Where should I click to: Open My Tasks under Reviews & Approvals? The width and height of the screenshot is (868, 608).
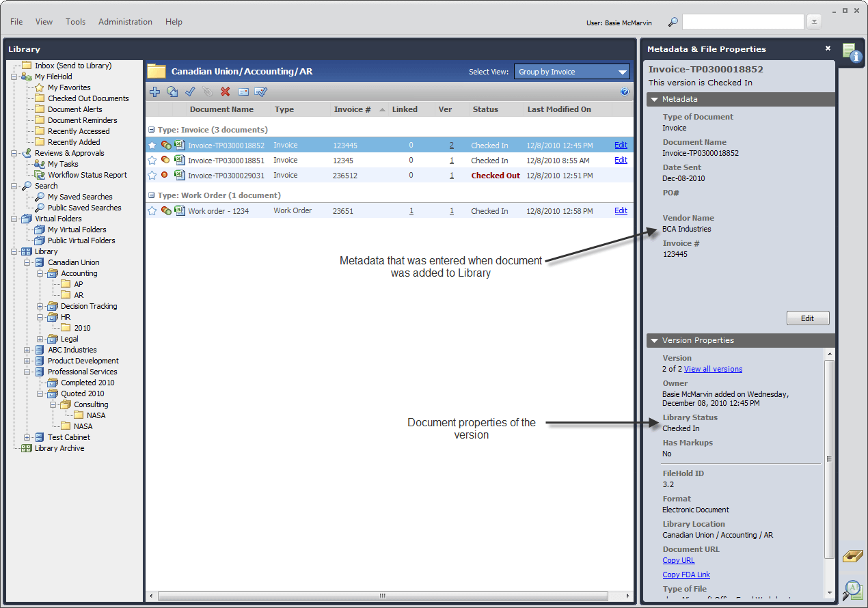coord(63,164)
